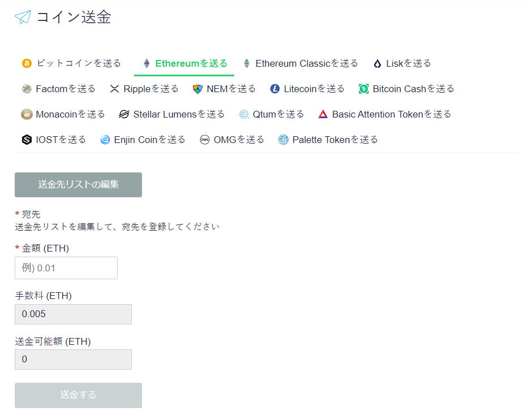Open Stellar Lumensを送る tab

(x=172, y=114)
